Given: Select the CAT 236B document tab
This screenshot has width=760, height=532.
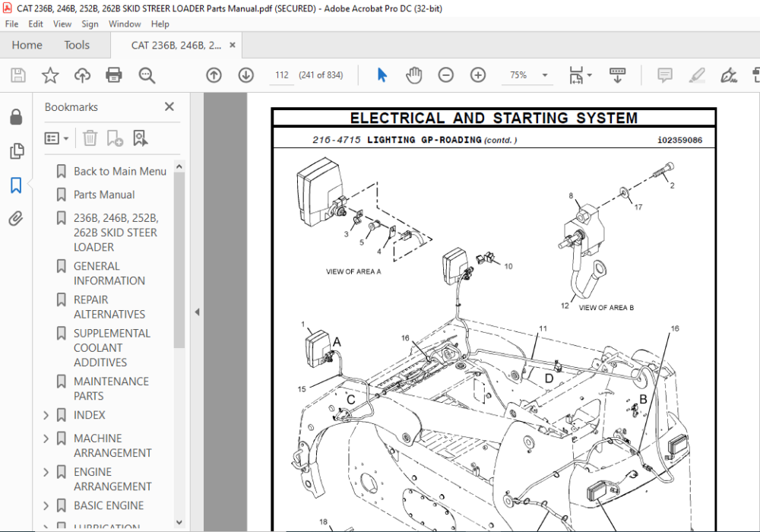Looking at the screenshot, I should tap(176, 45).
